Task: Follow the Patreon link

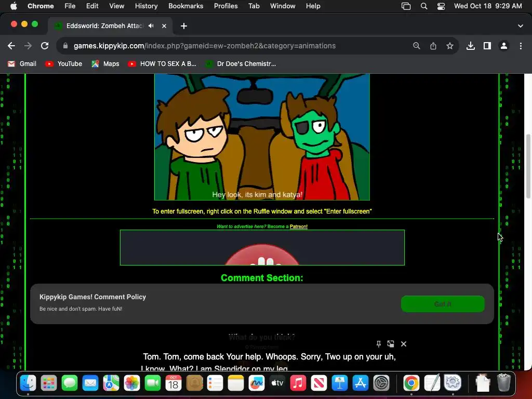Action: tap(299, 227)
